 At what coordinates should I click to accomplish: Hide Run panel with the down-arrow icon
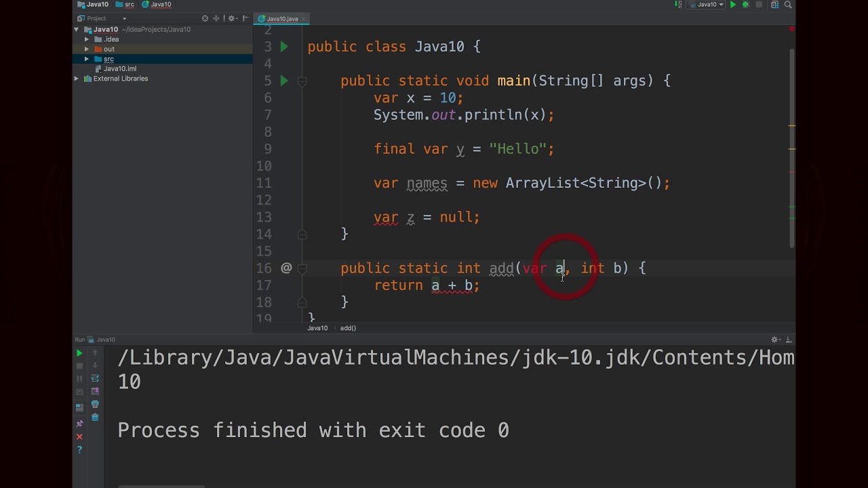point(789,340)
